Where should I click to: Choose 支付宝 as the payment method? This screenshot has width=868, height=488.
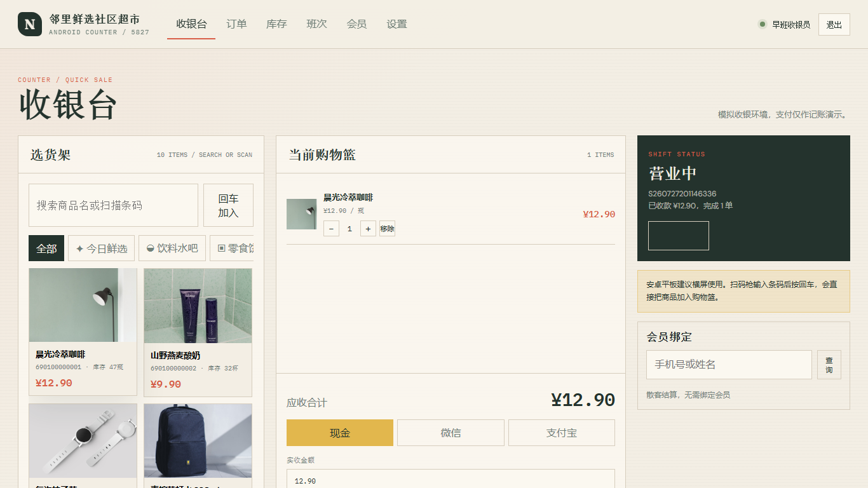[562, 433]
